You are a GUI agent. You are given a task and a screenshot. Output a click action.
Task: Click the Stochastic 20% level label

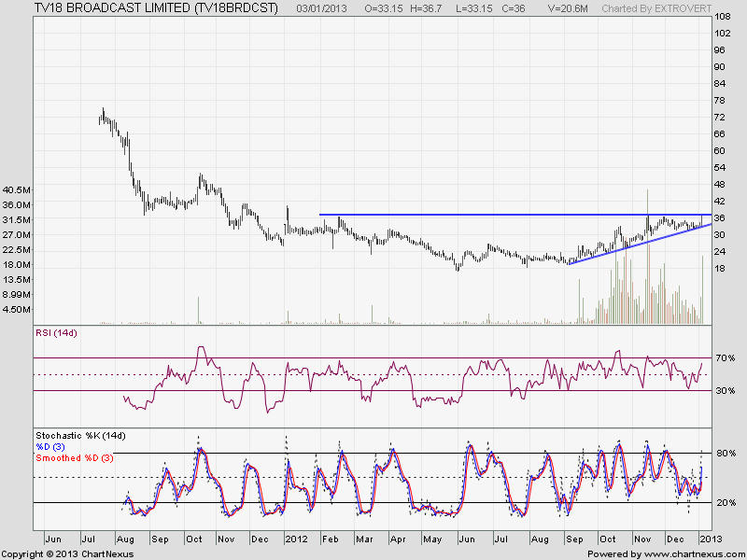coord(725,503)
